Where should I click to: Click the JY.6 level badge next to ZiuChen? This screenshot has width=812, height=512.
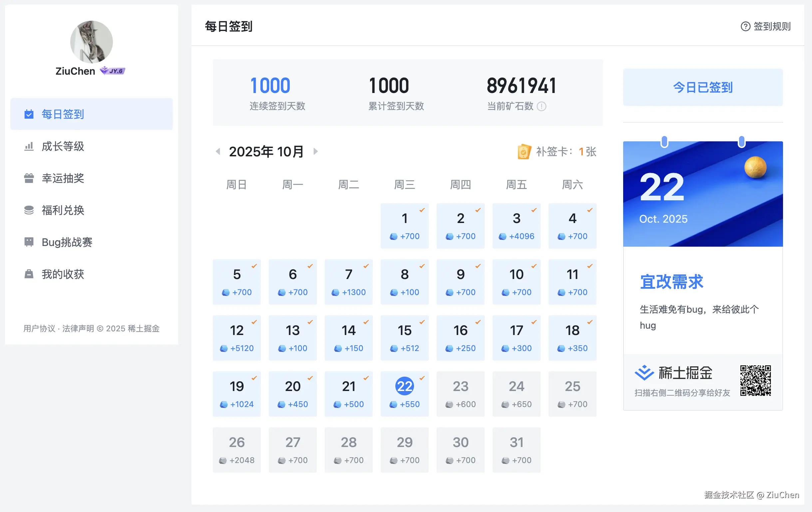click(x=112, y=71)
